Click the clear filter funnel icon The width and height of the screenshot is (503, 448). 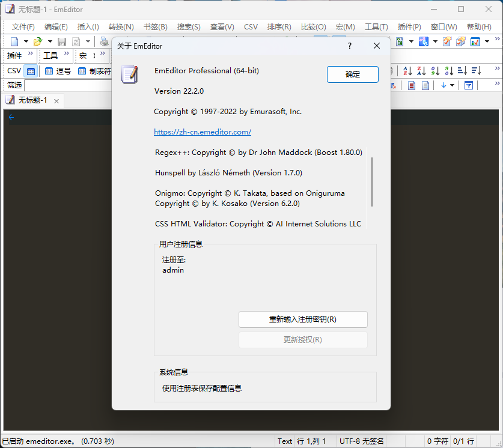pos(394,85)
